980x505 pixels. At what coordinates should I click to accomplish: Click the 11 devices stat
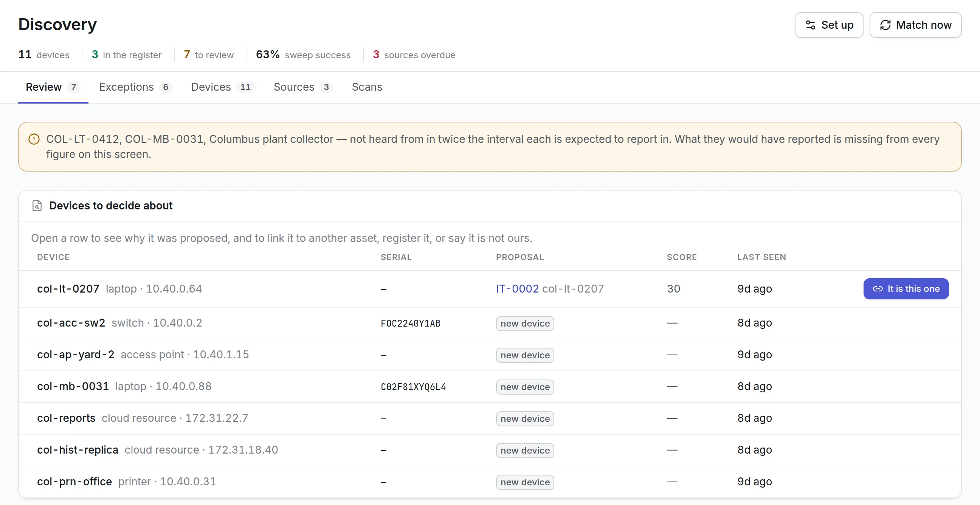pos(44,55)
